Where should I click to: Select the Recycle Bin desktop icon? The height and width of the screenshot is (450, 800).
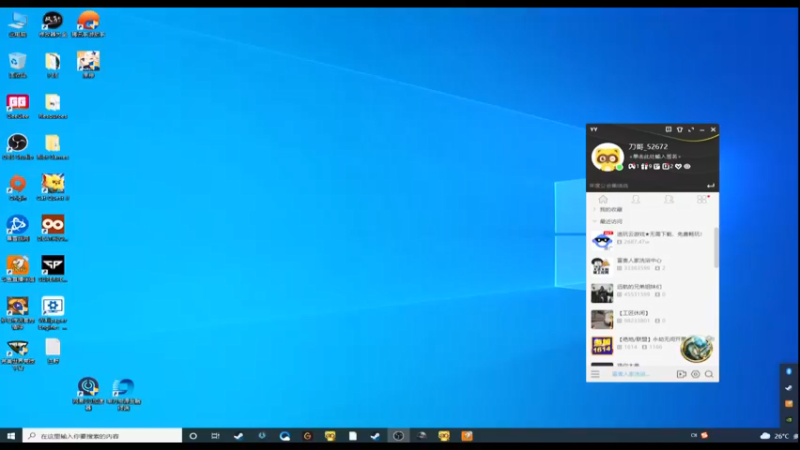click(x=18, y=65)
